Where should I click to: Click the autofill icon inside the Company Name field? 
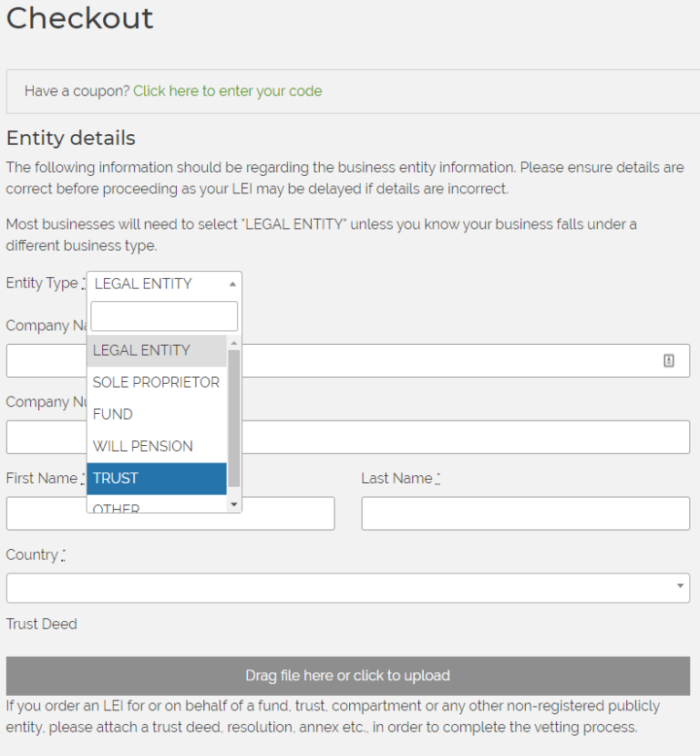[669, 360]
